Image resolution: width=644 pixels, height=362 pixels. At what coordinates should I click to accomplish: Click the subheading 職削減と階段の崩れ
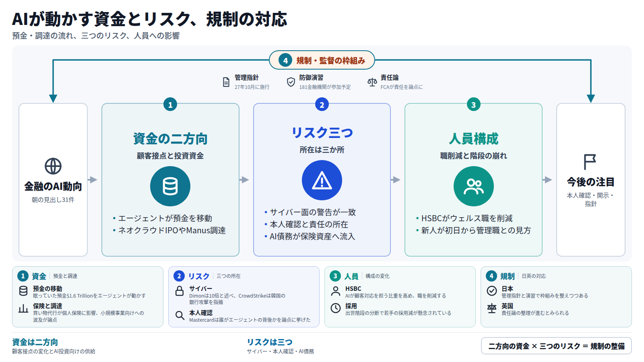(474, 156)
